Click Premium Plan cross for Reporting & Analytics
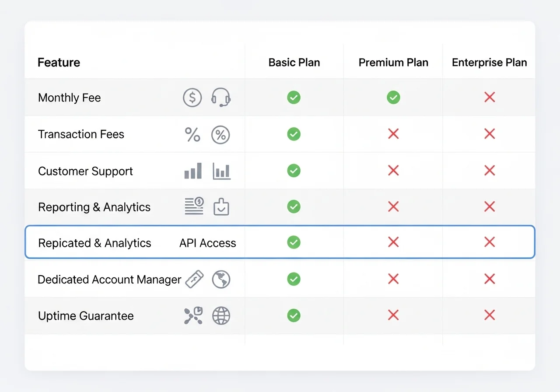This screenshot has width=560, height=392. [393, 206]
